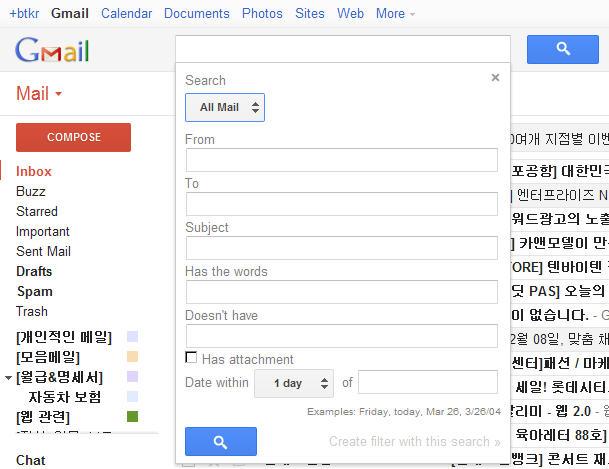The image size is (609, 469).
Task: Collapse the [월급&명세서] label tree
Action: coord(8,377)
